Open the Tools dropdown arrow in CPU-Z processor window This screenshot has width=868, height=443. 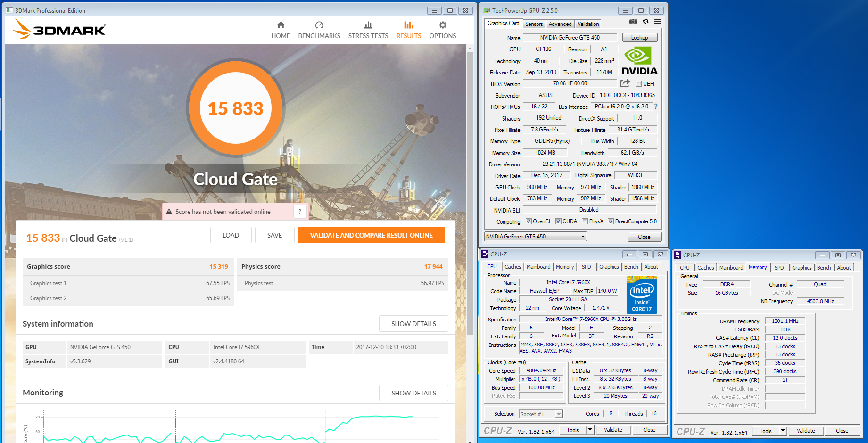[x=590, y=430]
